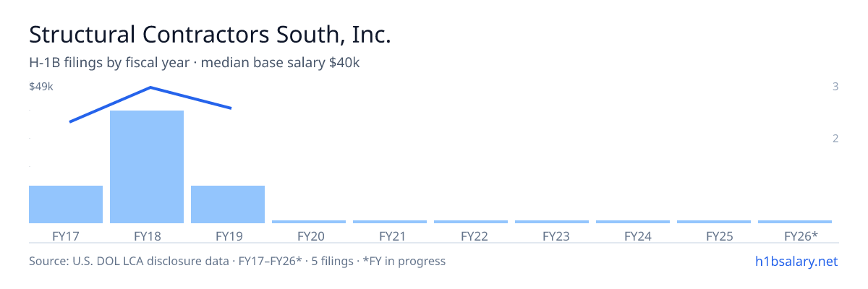
Task: Click the FY22 bar stub
Action: pyautogui.click(x=471, y=222)
